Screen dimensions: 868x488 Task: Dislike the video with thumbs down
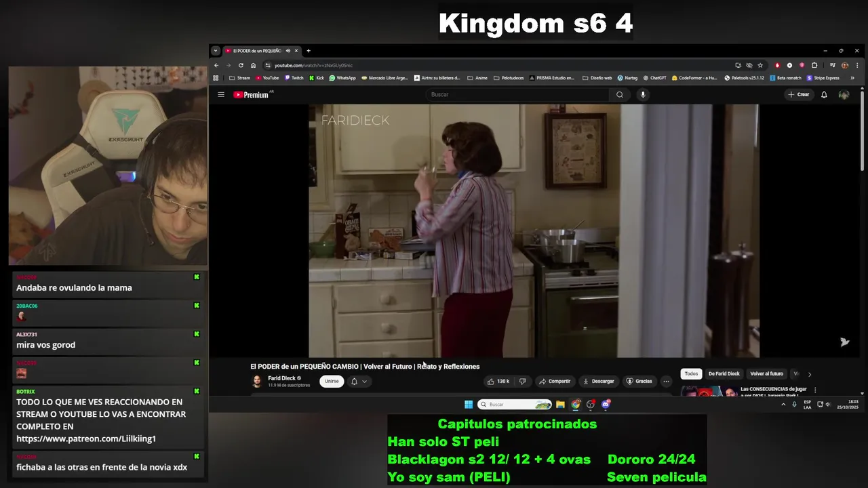pyautogui.click(x=522, y=382)
